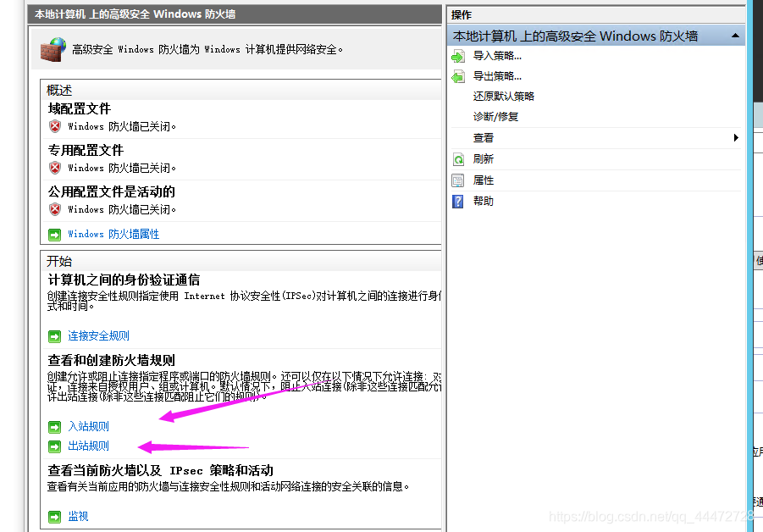Click the properties icon beside 属性

click(458, 180)
